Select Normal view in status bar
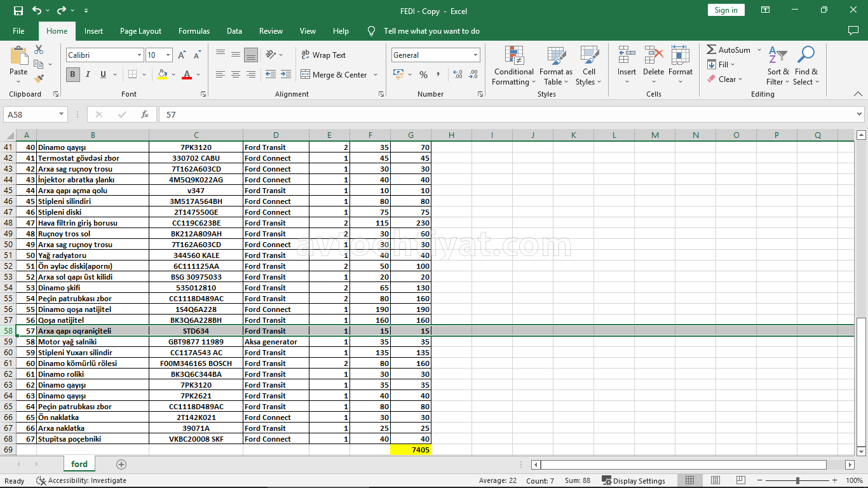The height and width of the screenshot is (488, 868). tap(689, 480)
